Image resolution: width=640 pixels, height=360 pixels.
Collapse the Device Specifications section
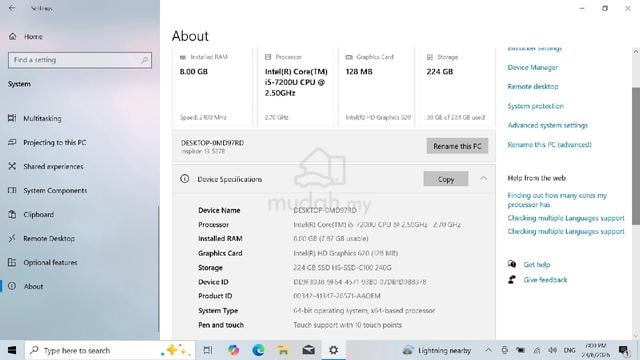click(x=483, y=179)
